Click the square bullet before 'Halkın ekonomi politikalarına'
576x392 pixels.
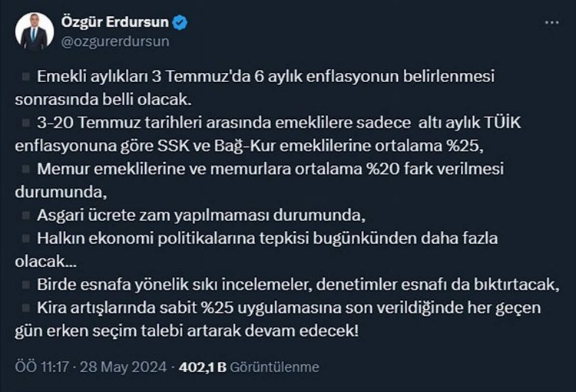coord(26,238)
